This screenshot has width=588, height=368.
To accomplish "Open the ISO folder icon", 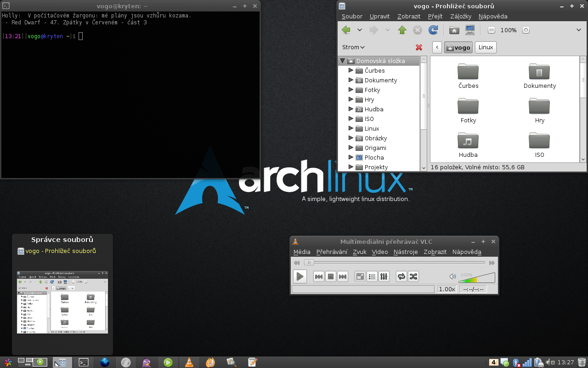I will 539,141.
